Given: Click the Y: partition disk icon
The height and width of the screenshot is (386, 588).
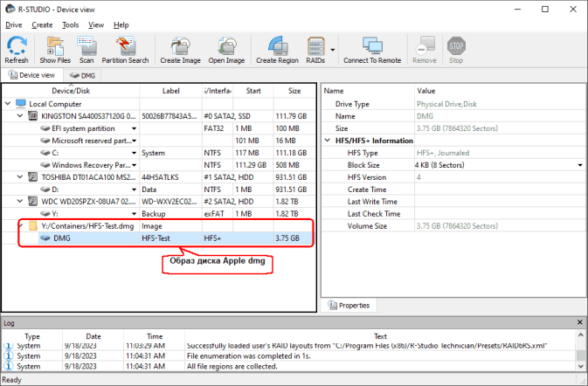Looking at the screenshot, I should point(45,214).
